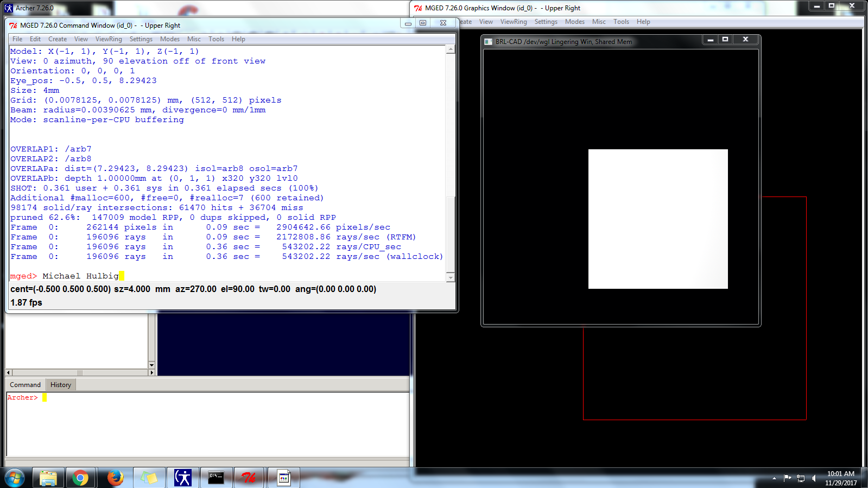Click the Size: 4mm output line
The width and height of the screenshot is (868, 488).
point(35,91)
